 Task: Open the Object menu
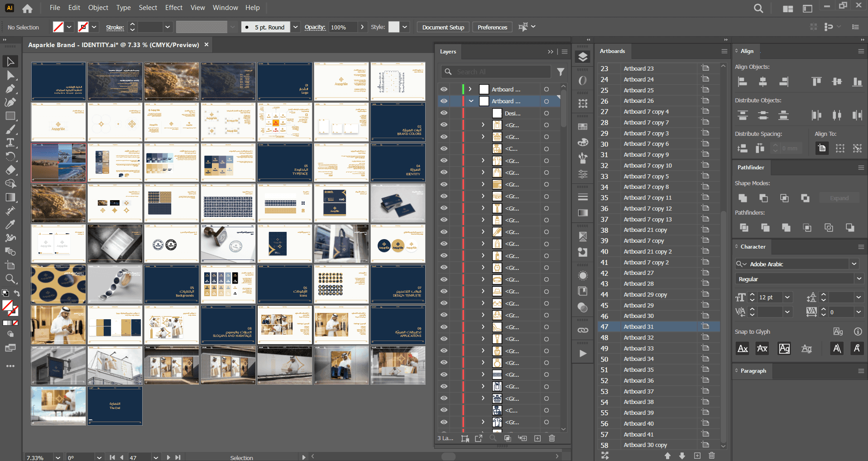click(x=98, y=8)
